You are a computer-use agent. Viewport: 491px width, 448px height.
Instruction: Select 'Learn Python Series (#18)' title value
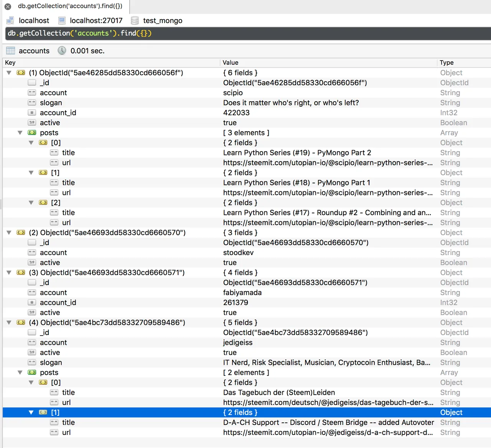[x=297, y=183]
